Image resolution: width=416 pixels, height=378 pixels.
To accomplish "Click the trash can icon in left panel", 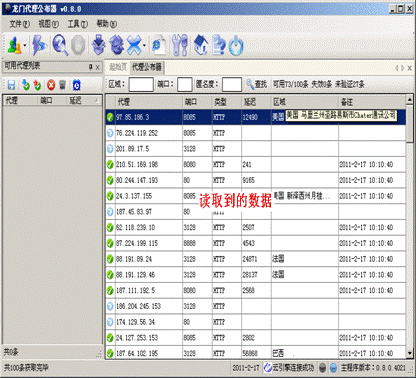I will tap(62, 85).
